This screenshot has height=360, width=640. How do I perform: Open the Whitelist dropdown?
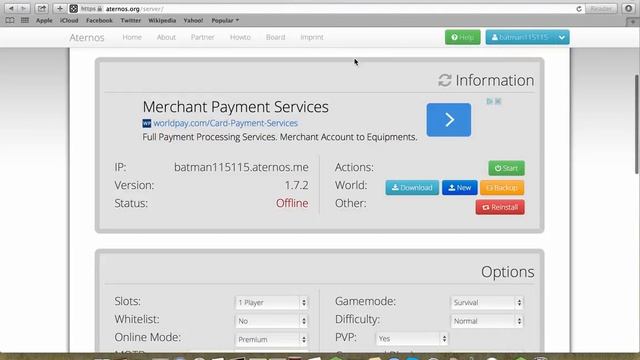click(271, 321)
